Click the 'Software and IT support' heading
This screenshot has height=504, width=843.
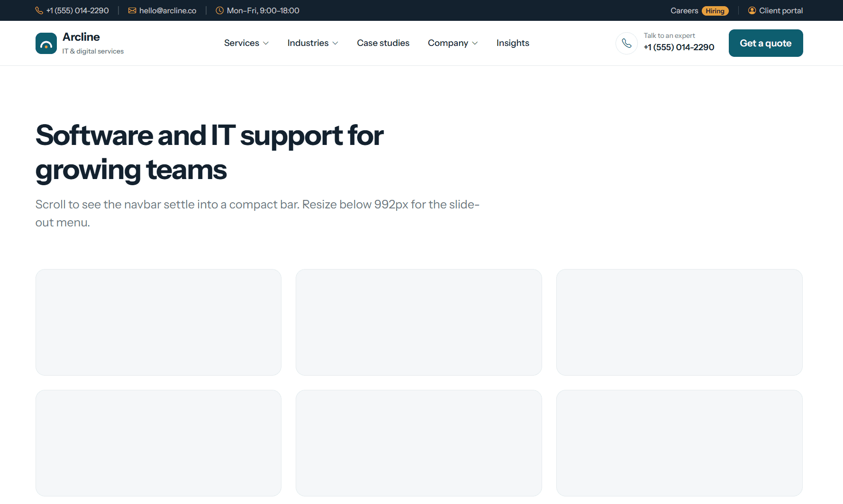point(209,153)
